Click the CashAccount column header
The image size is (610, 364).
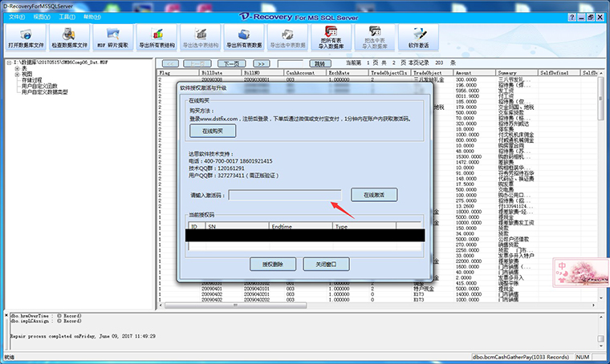click(x=305, y=73)
